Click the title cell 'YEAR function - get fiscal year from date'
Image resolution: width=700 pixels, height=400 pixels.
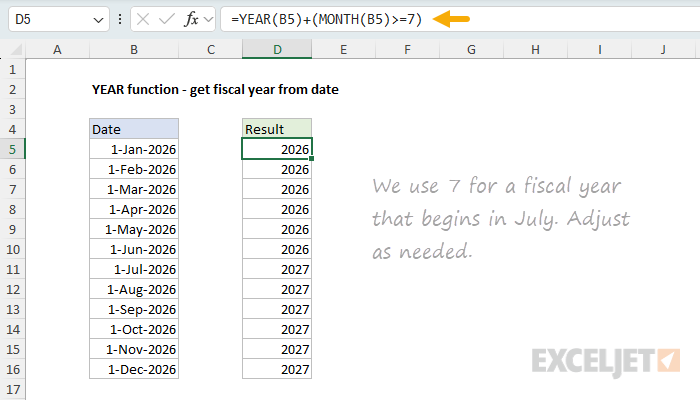[x=215, y=90]
